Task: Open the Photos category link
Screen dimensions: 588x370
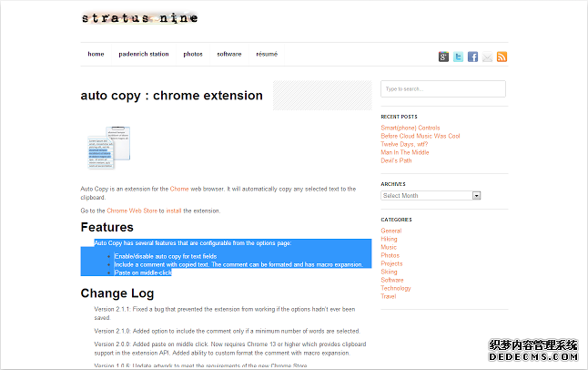Action: 390,255
